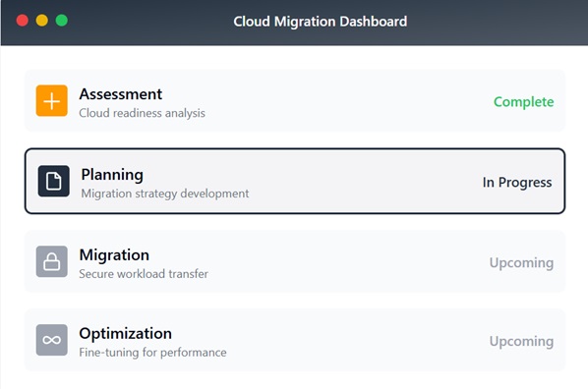Click the infinity icon for Optimization

(52, 340)
